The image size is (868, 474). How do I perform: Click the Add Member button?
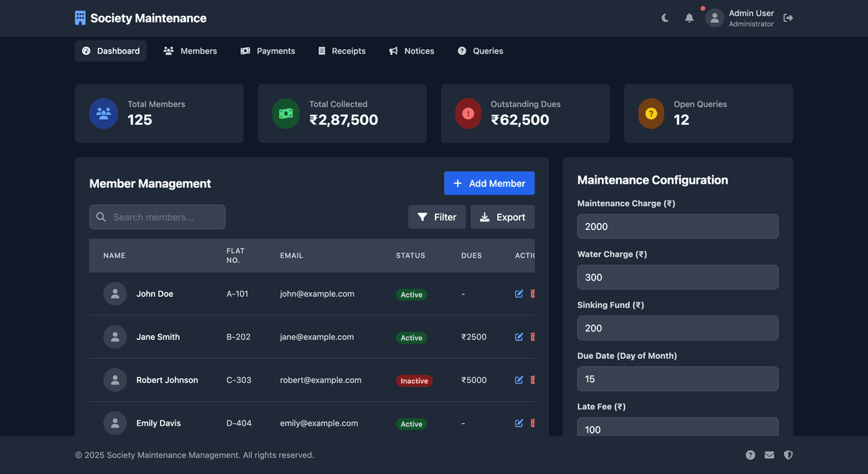coord(489,183)
